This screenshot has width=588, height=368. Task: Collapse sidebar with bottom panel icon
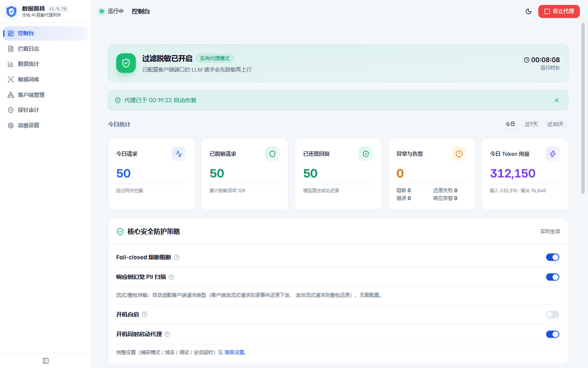tap(46, 361)
